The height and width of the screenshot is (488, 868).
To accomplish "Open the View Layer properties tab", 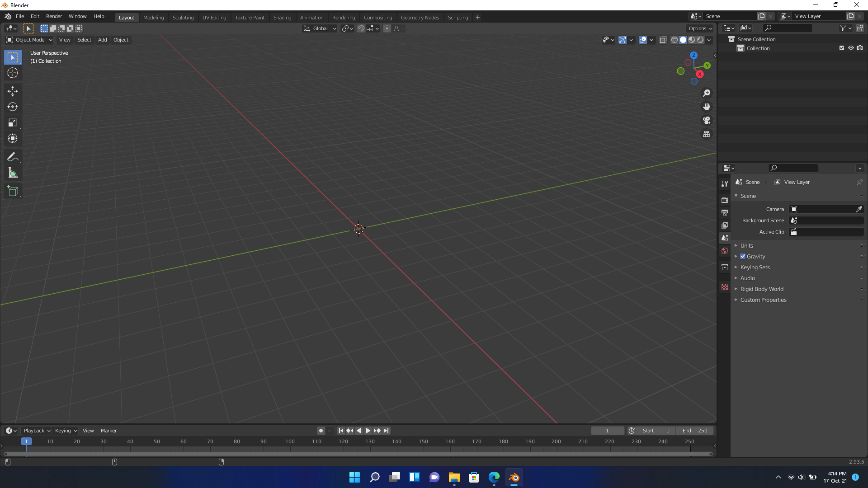I will (x=725, y=225).
